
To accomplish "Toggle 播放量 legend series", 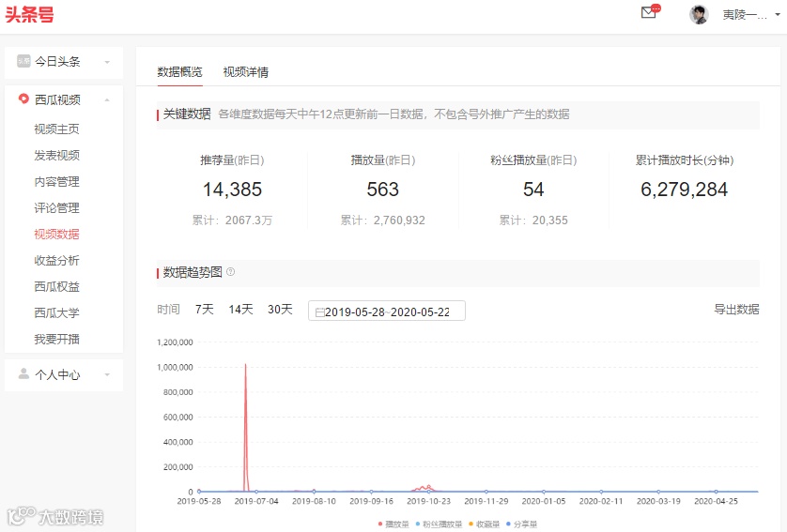I will point(394,524).
